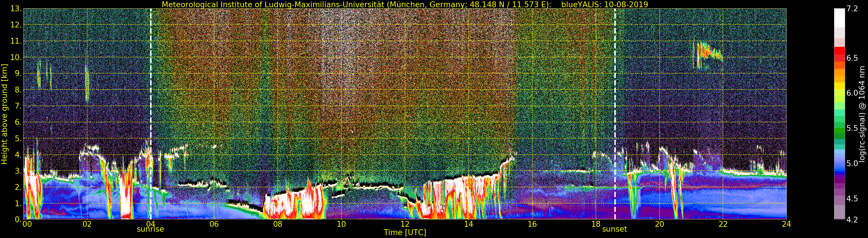Click height axis tick label 7.
Screen dimensions: 868x238
(x=18, y=106)
